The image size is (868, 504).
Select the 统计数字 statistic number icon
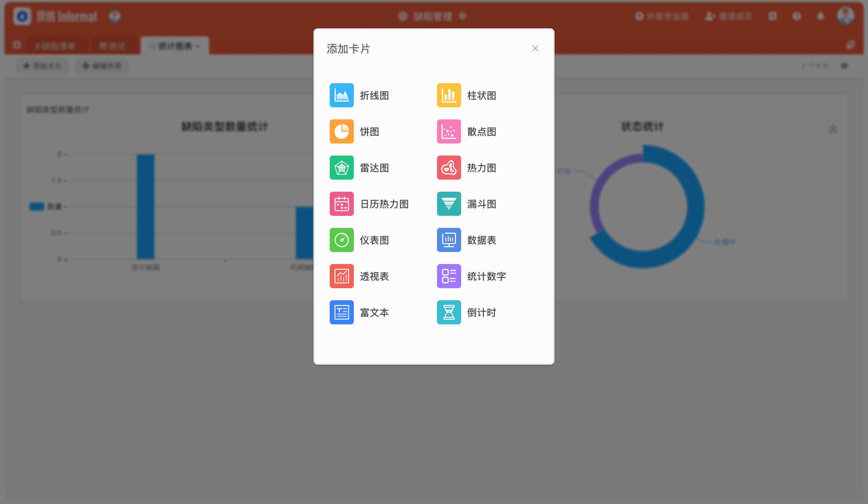tap(449, 276)
